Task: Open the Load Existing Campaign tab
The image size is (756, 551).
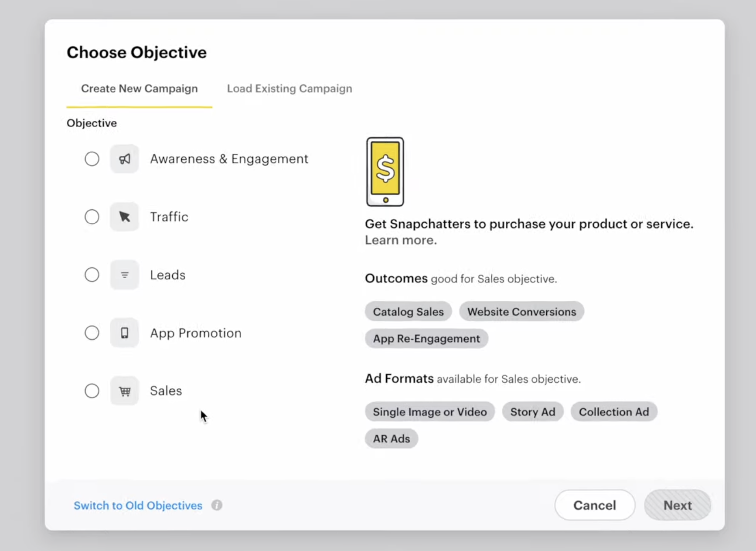Action: coord(289,89)
